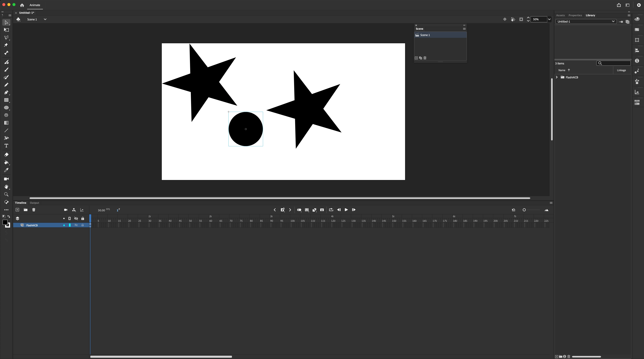Switch to the Output tab
644x359 pixels.
pos(34,203)
